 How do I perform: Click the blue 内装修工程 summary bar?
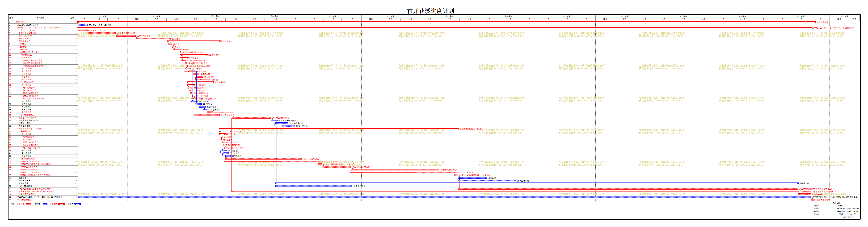[x=537, y=183]
